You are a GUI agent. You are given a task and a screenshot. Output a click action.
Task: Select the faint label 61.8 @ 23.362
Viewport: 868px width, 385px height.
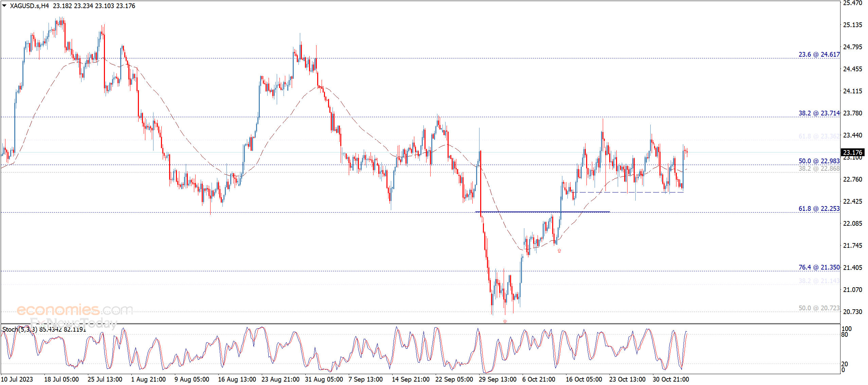(x=819, y=136)
